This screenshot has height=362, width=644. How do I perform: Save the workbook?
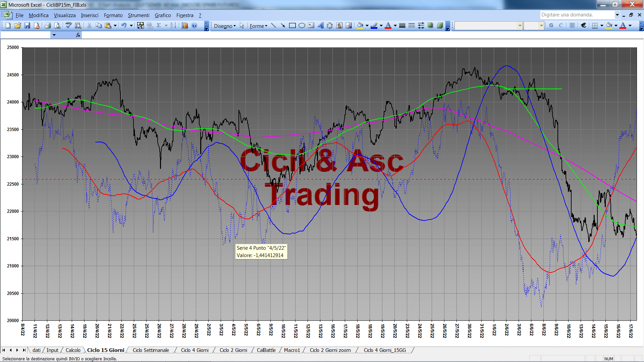(27, 25)
